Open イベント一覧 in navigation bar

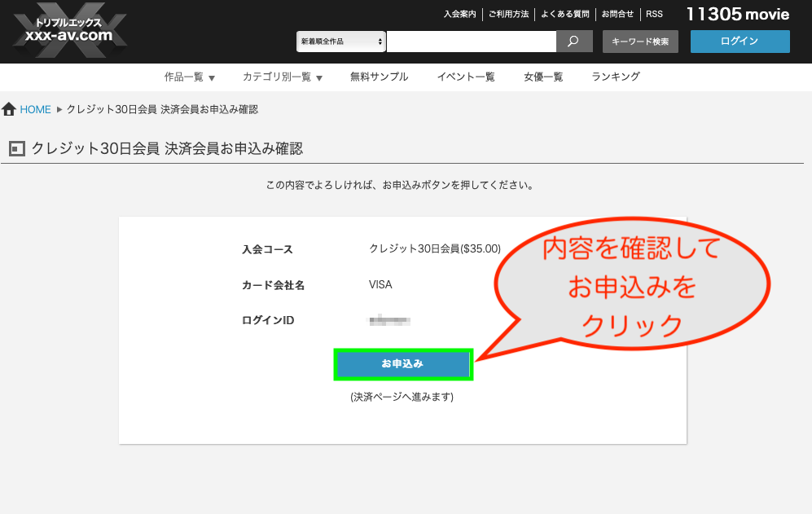tap(466, 77)
